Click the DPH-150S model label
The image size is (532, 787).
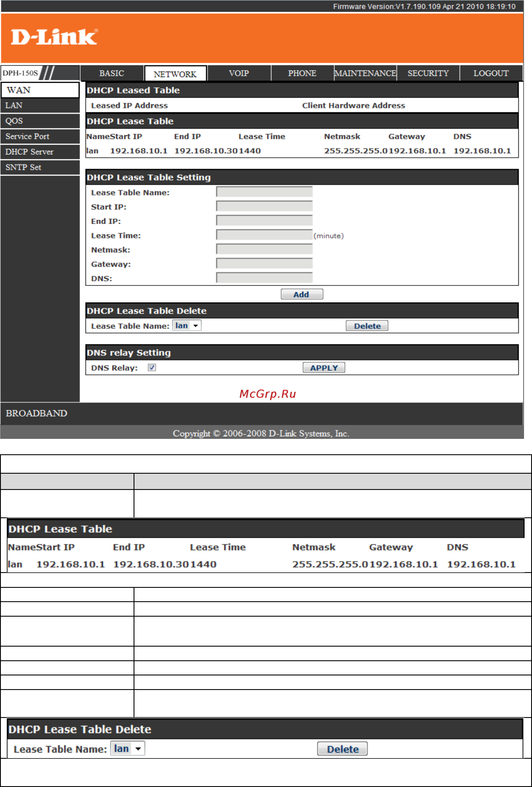point(20,73)
